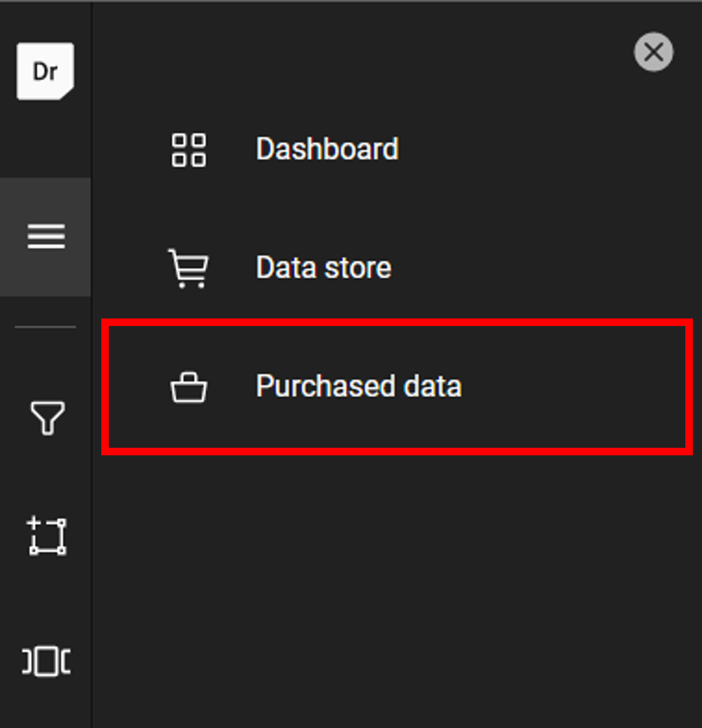Click the Dashboard text label
Viewport: 702px width, 728px height.
coord(327,149)
